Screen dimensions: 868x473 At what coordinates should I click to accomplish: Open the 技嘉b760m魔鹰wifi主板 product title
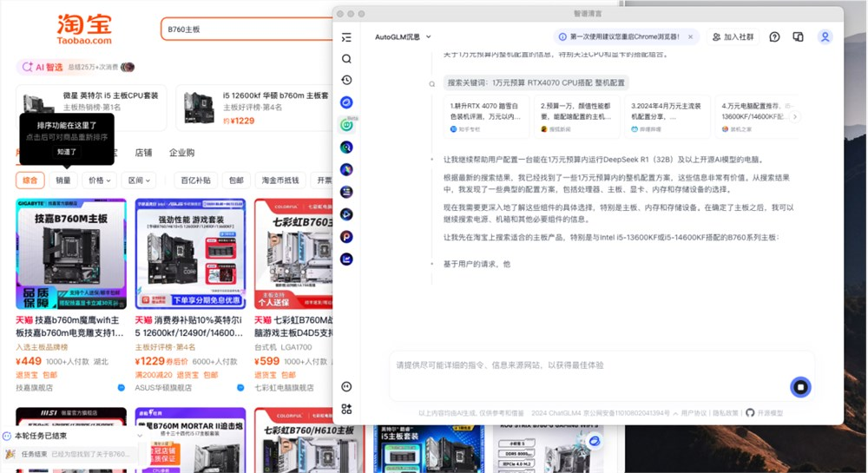pyautogui.click(x=69, y=326)
